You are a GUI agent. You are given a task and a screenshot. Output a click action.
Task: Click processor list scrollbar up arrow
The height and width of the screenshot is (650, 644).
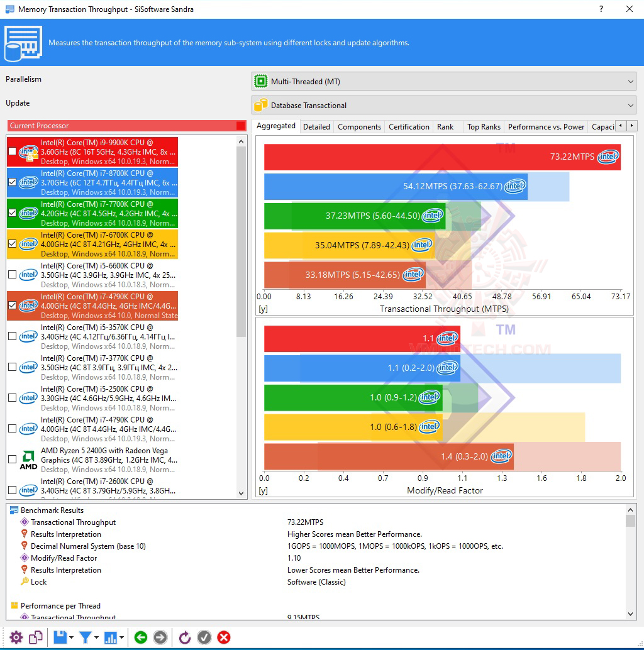(241, 142)
